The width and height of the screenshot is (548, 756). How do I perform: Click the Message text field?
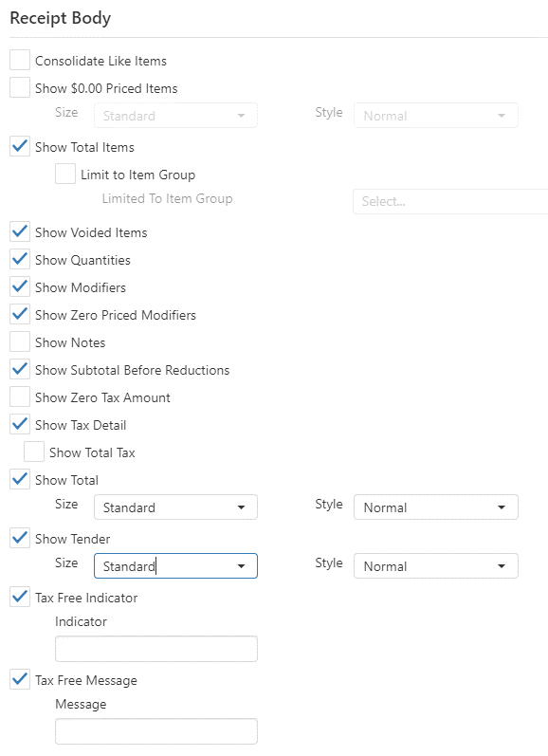pyautogui.click(x=156, y=731)
